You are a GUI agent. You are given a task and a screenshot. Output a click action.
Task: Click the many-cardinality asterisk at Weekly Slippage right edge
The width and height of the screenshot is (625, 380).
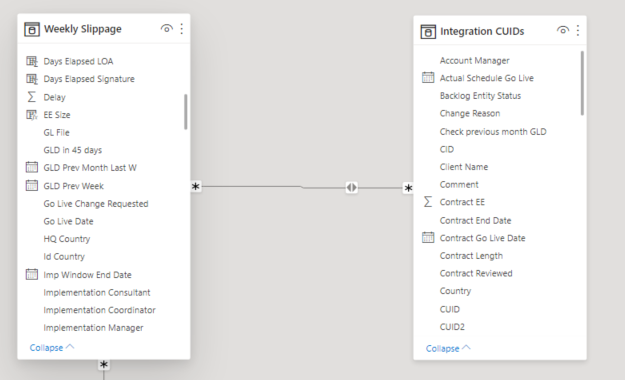[196, 186]
